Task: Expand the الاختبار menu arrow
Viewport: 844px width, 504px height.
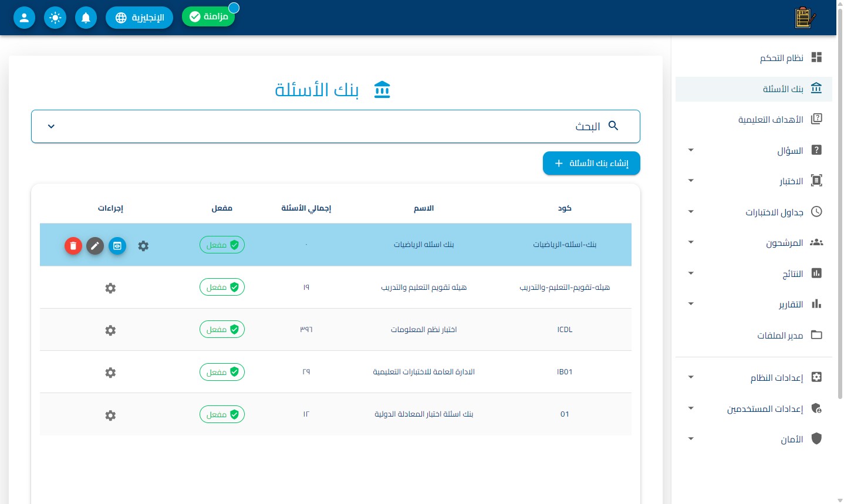Action: (x=691, y=181)
